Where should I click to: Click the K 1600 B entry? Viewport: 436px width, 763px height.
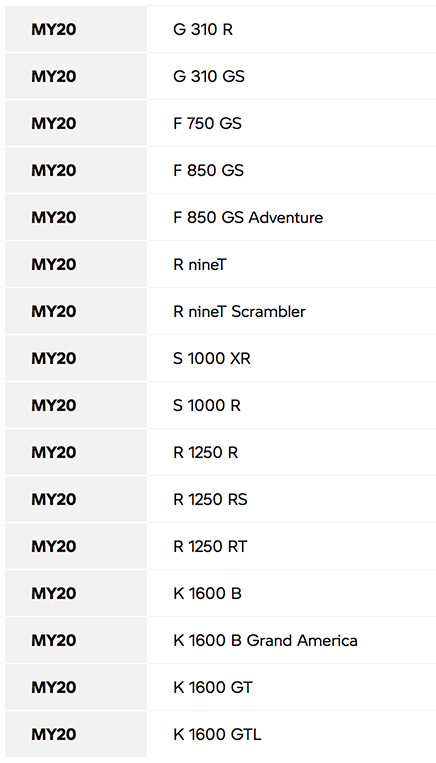click(207, 594)
